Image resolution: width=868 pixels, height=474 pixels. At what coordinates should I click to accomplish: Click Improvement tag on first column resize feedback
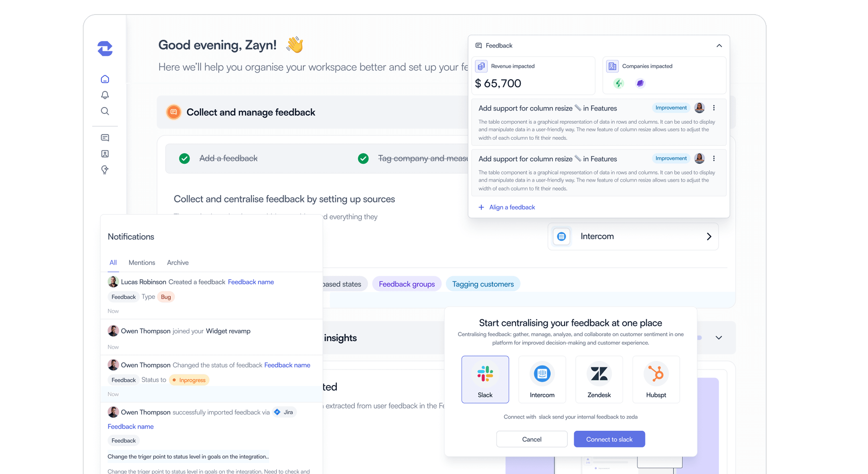point(671,108)
